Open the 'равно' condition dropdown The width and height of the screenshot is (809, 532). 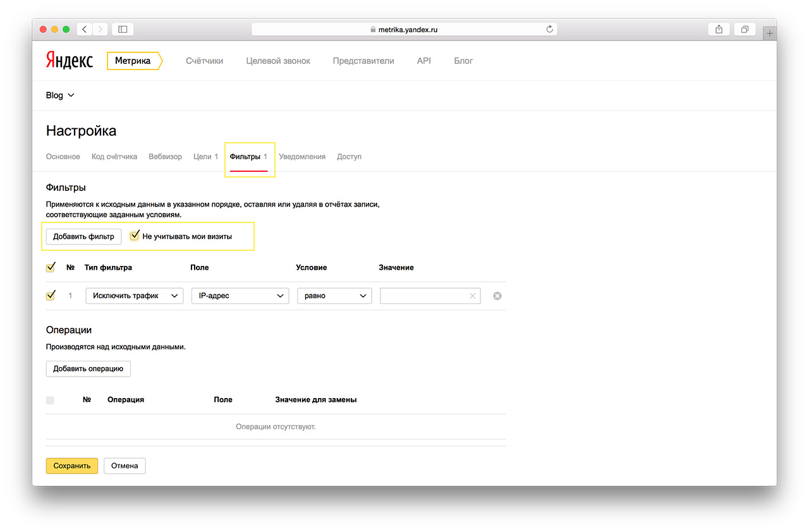(x=334, y=296)
